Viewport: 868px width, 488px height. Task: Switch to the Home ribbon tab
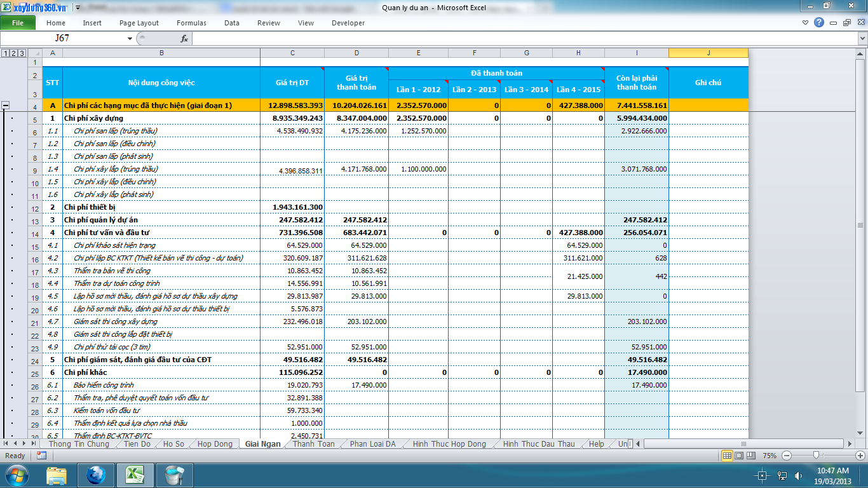(x=56, y=23)
